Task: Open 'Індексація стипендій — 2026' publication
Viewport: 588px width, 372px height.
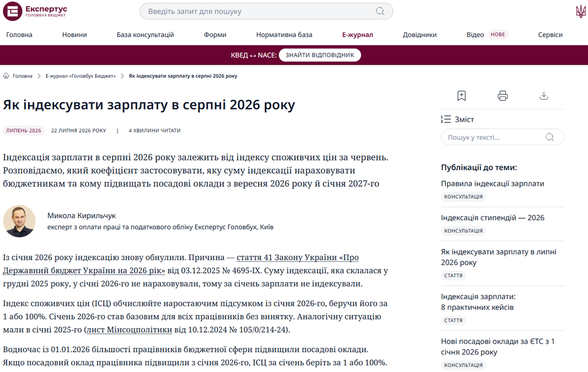Action: [492, 218]
